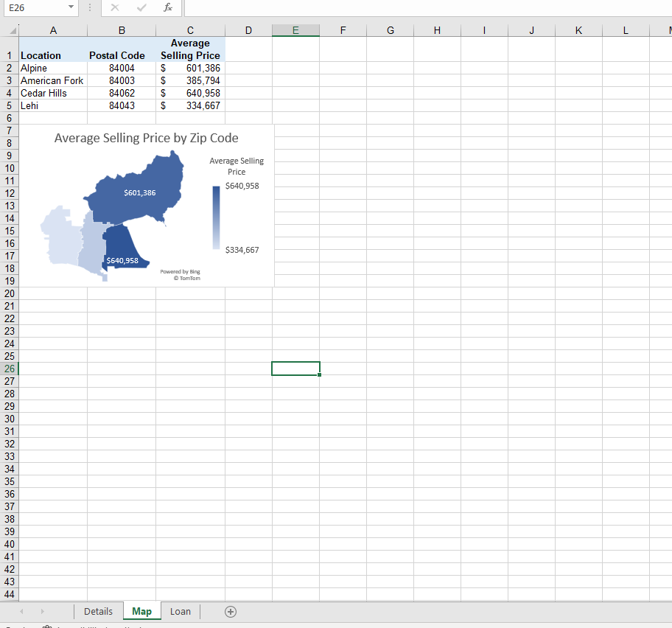
Task: Select the 385,794 price cell
Action: 190,80
